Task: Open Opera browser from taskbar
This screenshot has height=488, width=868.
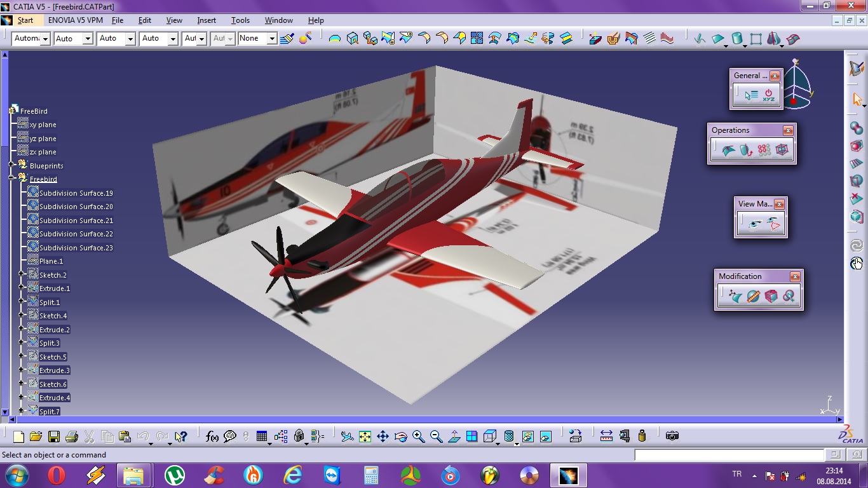Action: pos(57,475)
